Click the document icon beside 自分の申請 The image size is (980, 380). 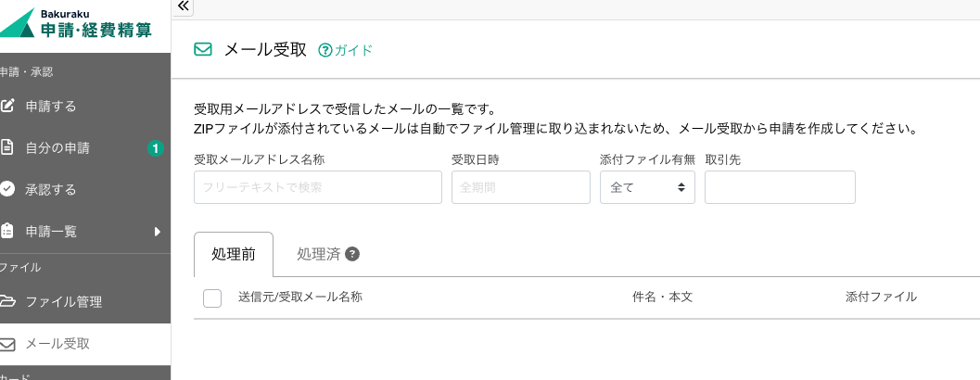point(7,147)
